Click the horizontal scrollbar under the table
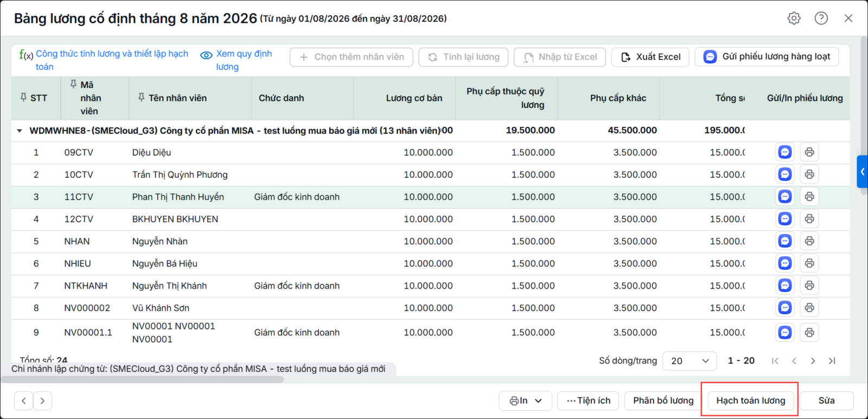This screenshot has width=868, height=419. (148, 379)
